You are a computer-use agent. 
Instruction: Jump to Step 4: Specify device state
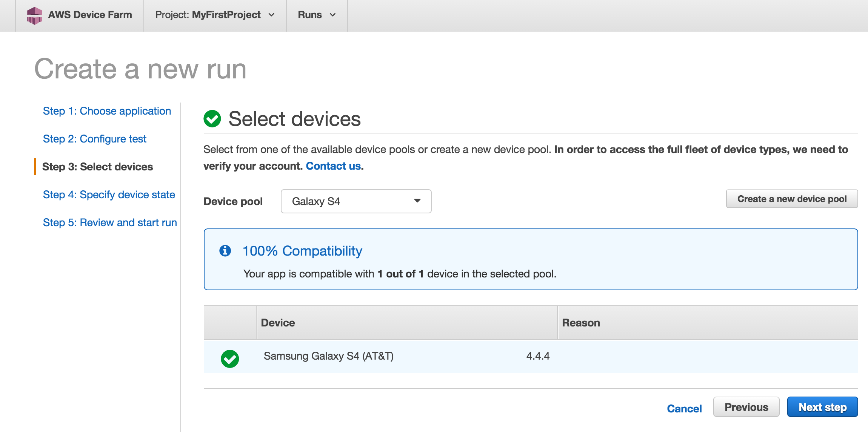109,195
